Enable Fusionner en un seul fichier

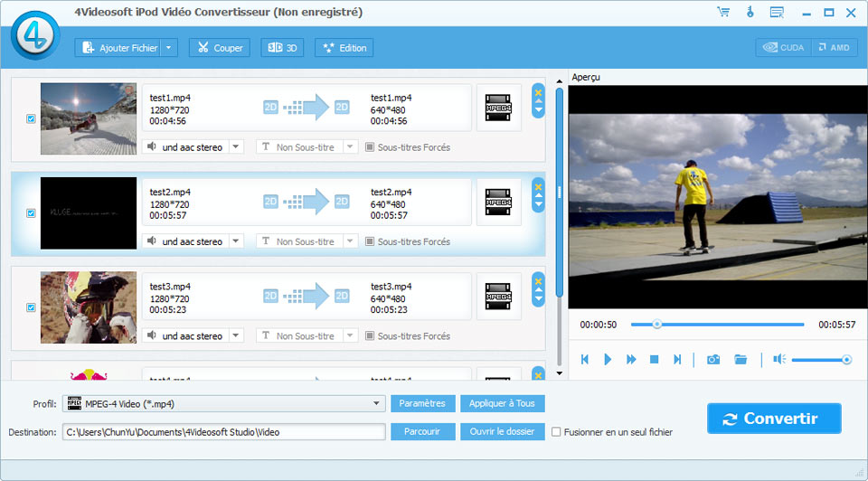click(x=556, y=432)
